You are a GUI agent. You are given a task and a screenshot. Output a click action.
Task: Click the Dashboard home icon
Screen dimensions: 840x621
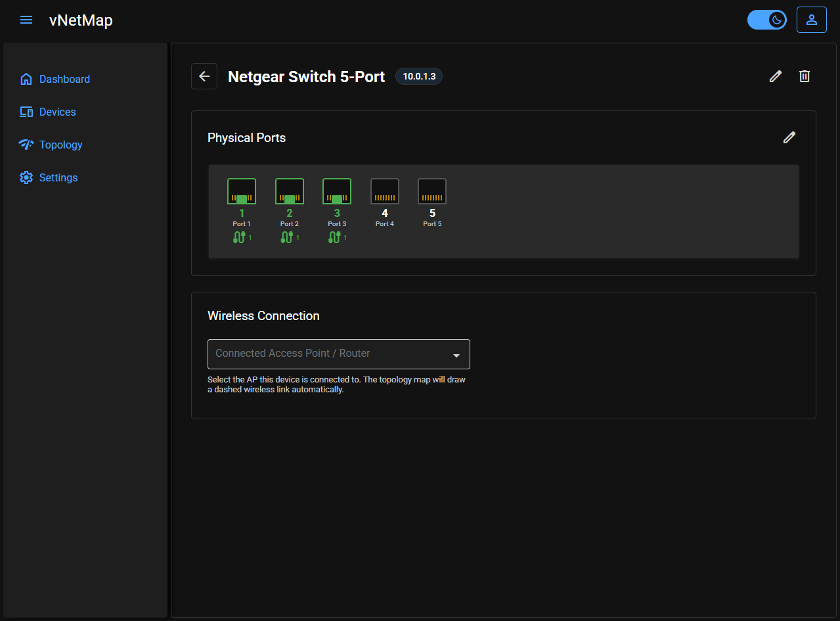pyautogui.click(x=26, y=79)
